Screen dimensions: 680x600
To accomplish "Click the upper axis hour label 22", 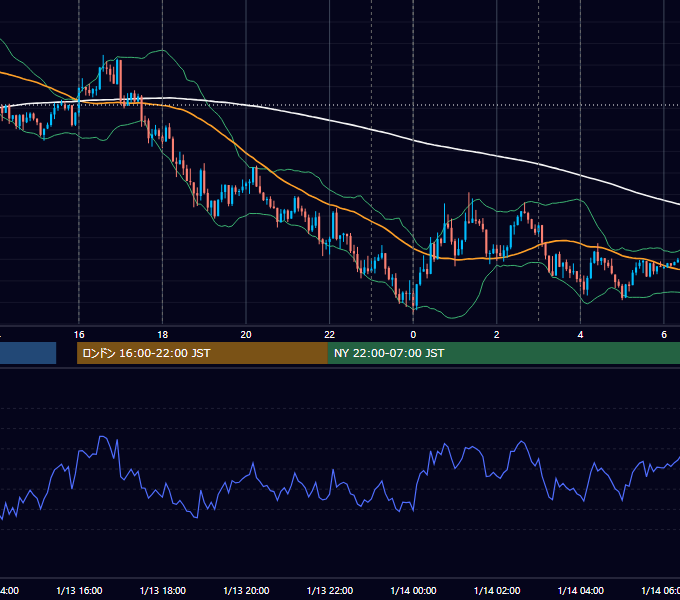I will pyautogui.click(x=330, y=335).
